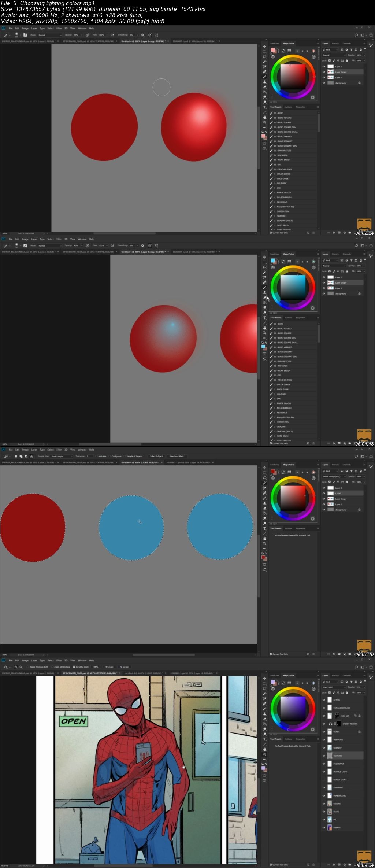This screenshot has width=375, height=868.
Task: Enable airbrush icon in 00:02:24 options bar
Action: pos(112,35)
